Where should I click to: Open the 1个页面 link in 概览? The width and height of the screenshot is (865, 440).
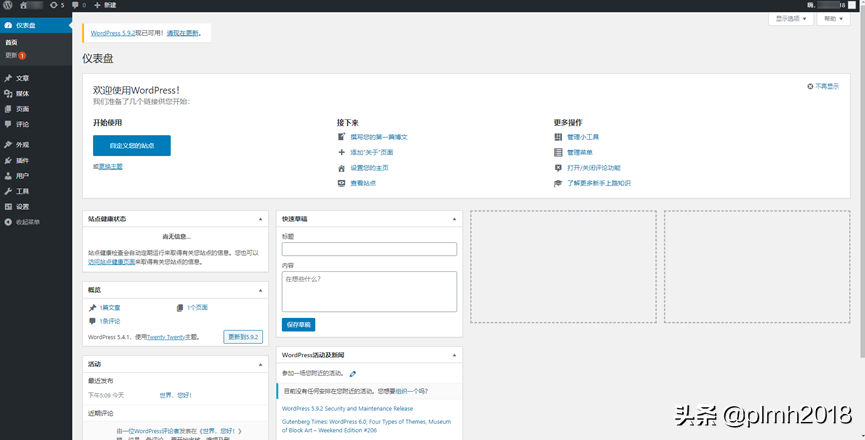197,308
